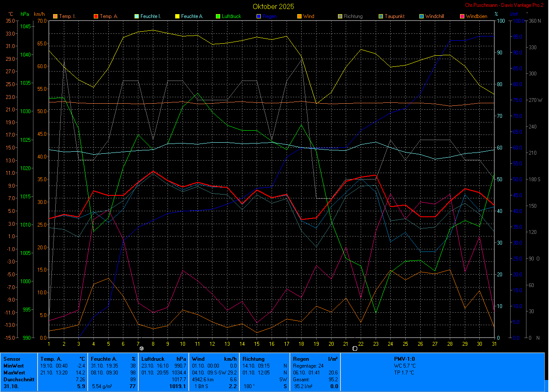Screen dimensions: 550x392
Task: Click the Richtung legend label
Action: pyautogui.click(x=353, y=17)
